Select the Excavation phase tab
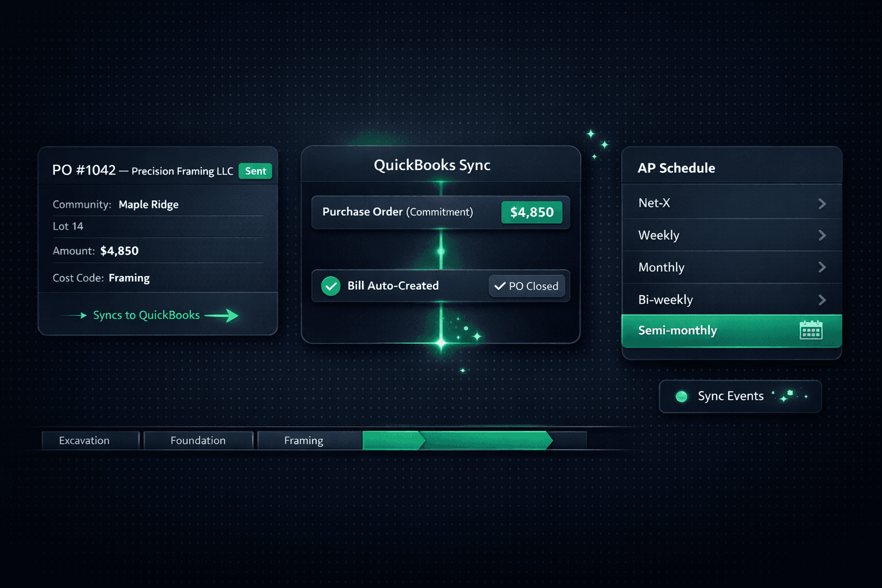This screenshot has height=588, width=882. tap(90, 440)
